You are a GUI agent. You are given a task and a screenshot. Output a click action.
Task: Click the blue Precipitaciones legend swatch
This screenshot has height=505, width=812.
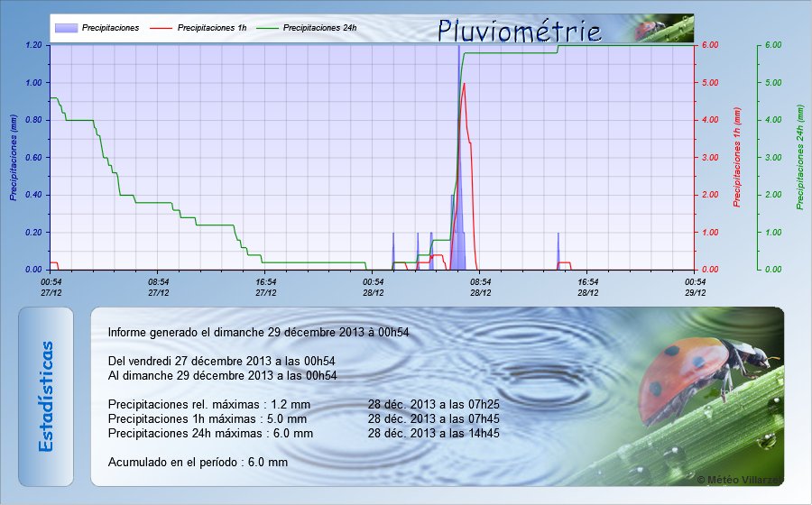[66, 29]
